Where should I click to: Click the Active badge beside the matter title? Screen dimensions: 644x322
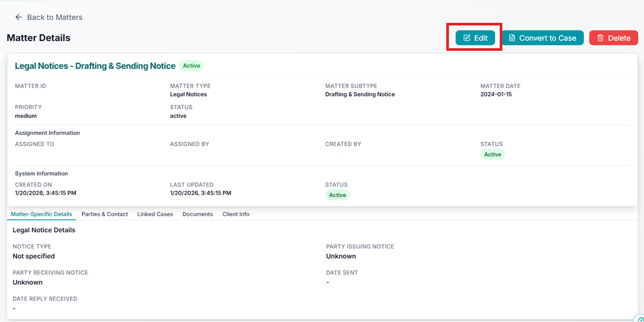pos(191,66)
